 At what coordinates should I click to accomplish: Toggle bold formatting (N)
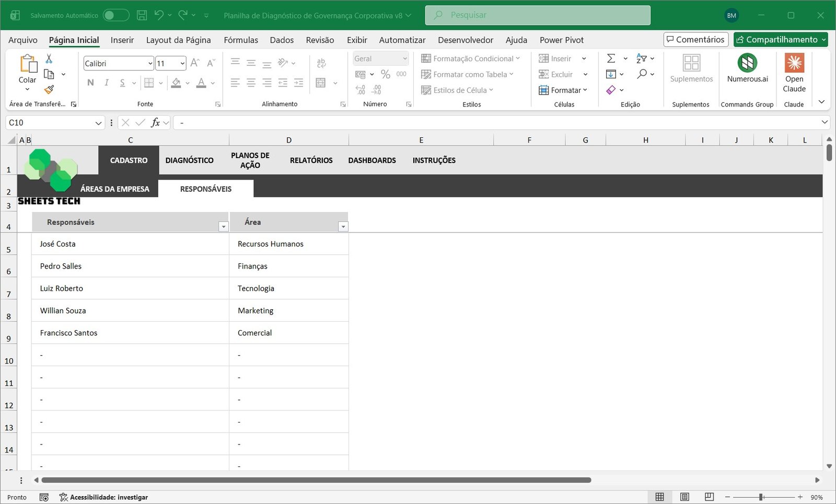point(90,83)
